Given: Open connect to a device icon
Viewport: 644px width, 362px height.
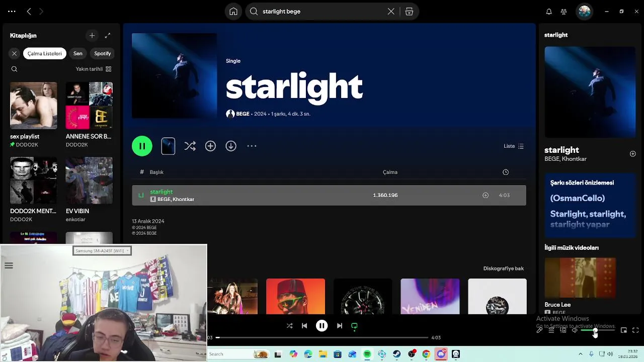Looking at the screenshot, I should (563, 330).
